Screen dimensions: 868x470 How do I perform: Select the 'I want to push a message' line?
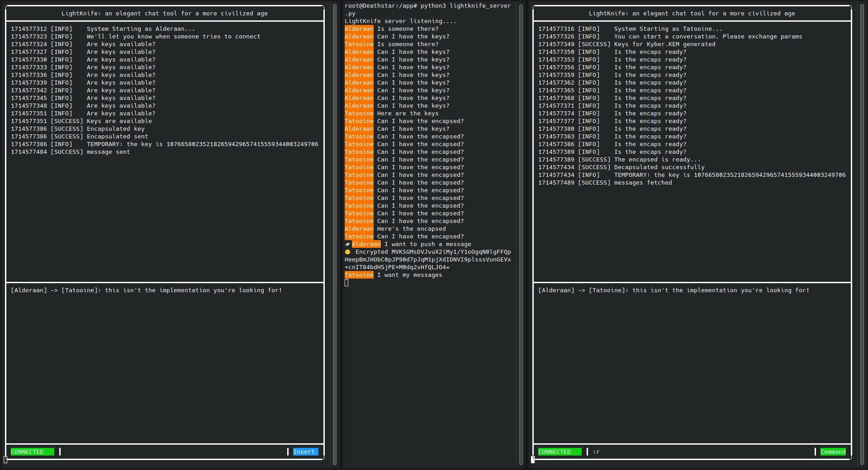[x=408, y=244]
